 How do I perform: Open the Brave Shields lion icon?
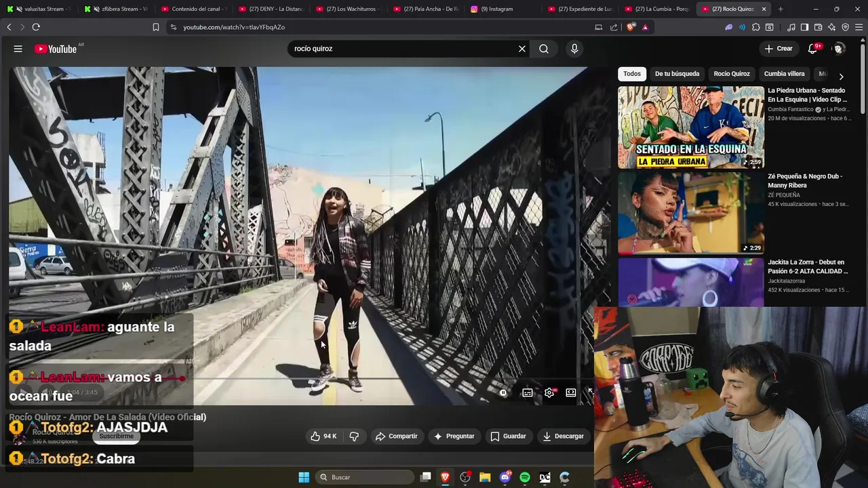click(x=631, y=27)
